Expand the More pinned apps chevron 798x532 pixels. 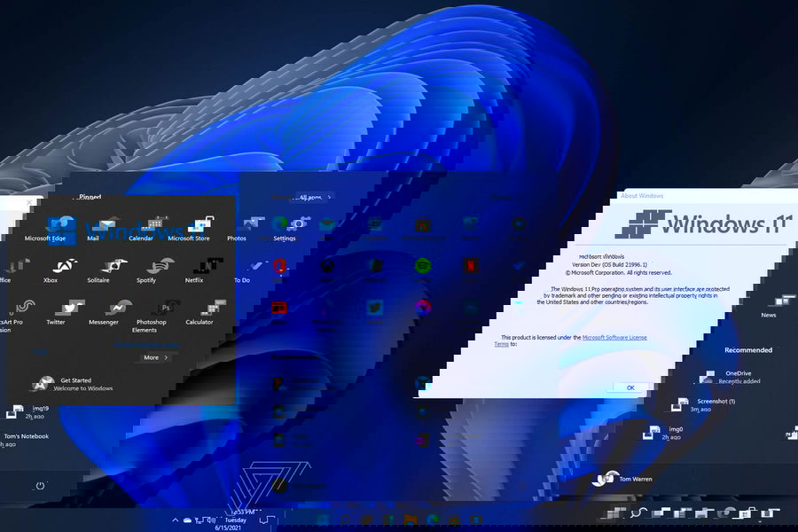coord(156,357)
